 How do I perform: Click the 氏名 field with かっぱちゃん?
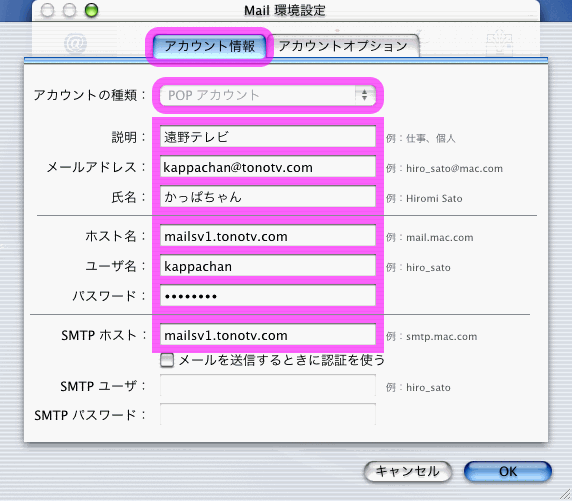pos(268,197)
